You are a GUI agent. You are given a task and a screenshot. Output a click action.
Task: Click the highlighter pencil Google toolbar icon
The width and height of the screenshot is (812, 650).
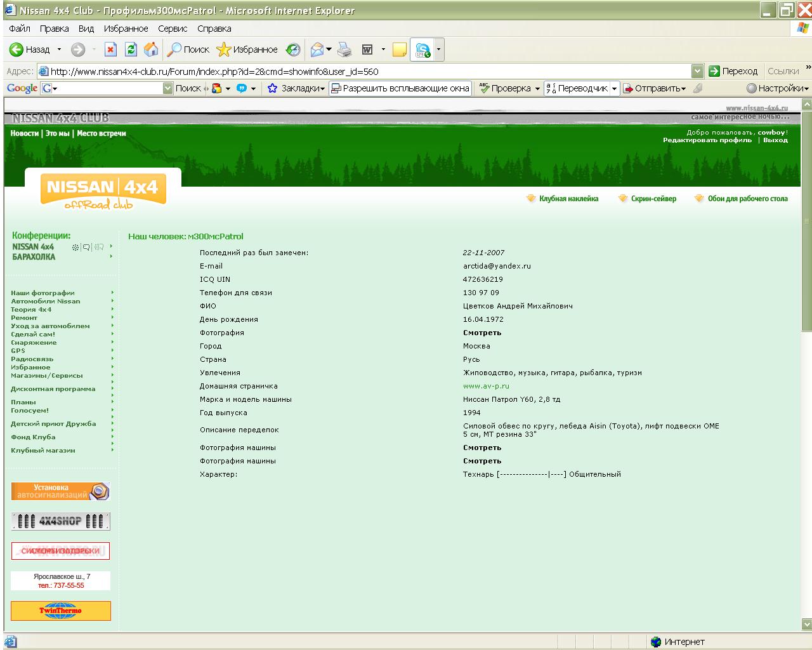pos(698,88)
